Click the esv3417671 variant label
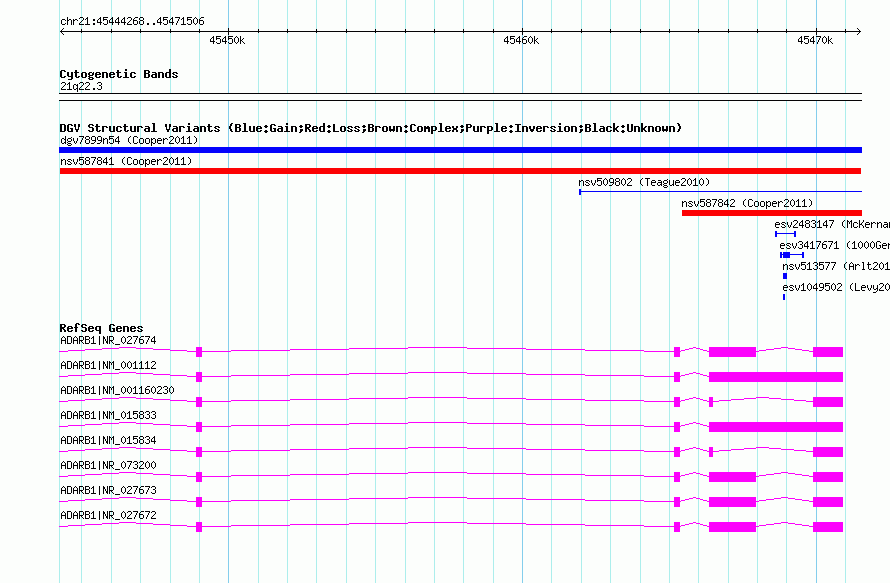This screenshot has height=583, width=890. pyautogui.click(x=834, y=245)
